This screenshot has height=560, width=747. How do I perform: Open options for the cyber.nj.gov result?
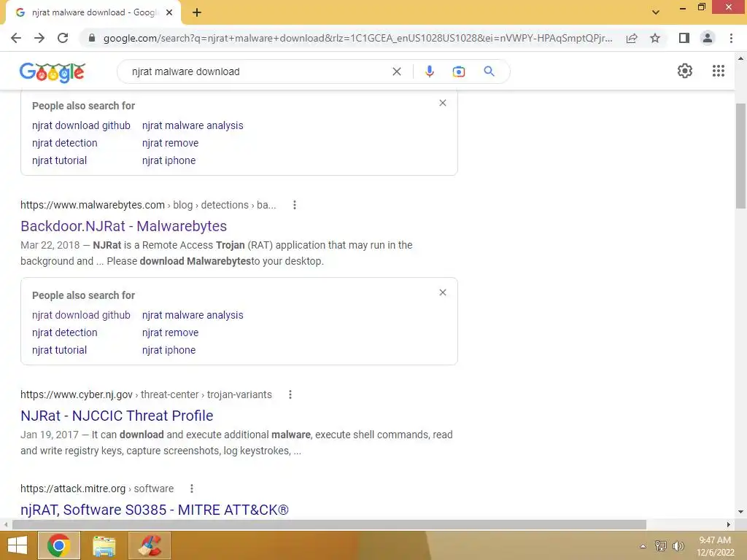[290, 394]
